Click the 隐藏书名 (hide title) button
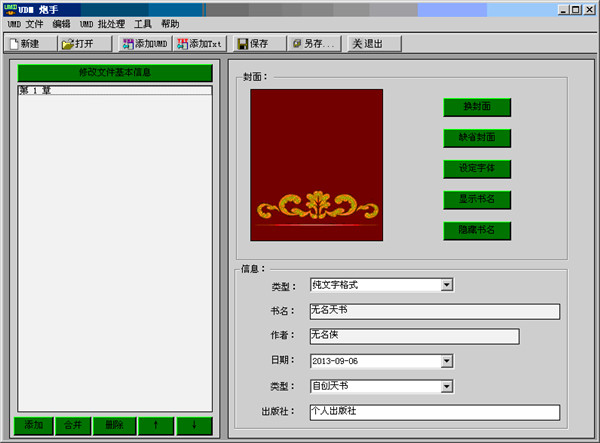Screen dimensions: 600x443 pos(477,231)
